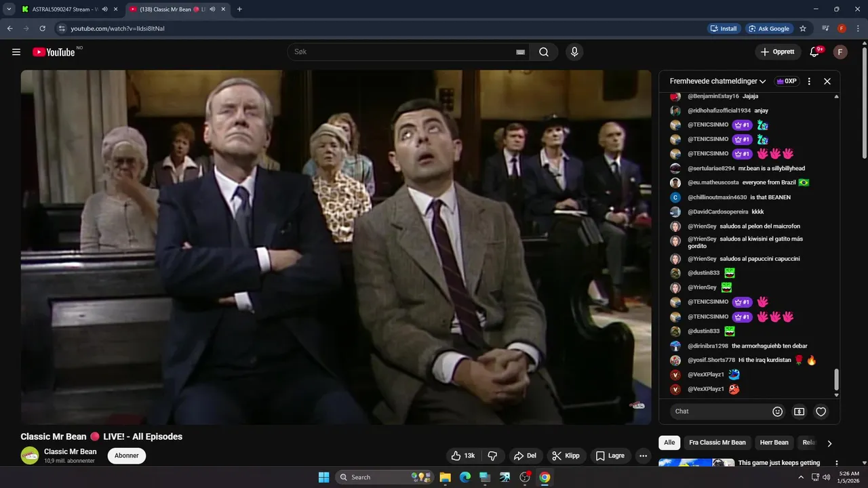Close the ASTRAL5090247 Stream tab
This screenshot has height=488, width=868.
coord(115,9)
